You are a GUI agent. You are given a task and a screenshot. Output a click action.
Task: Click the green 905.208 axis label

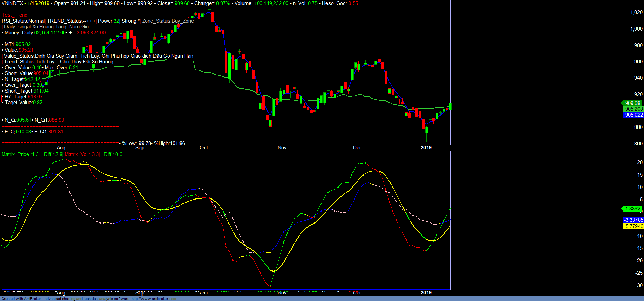pyautogui.click(x=633, y=109)
